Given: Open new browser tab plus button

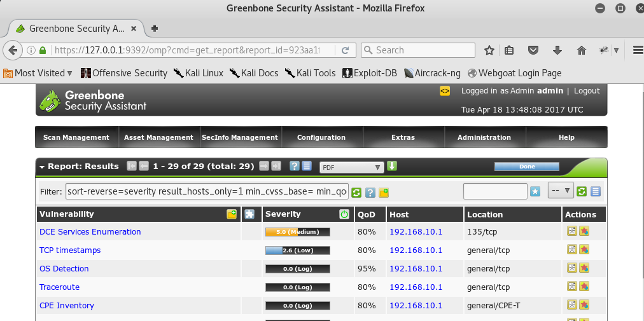Looking at the screenshot, I should click(x=155, y=29).
